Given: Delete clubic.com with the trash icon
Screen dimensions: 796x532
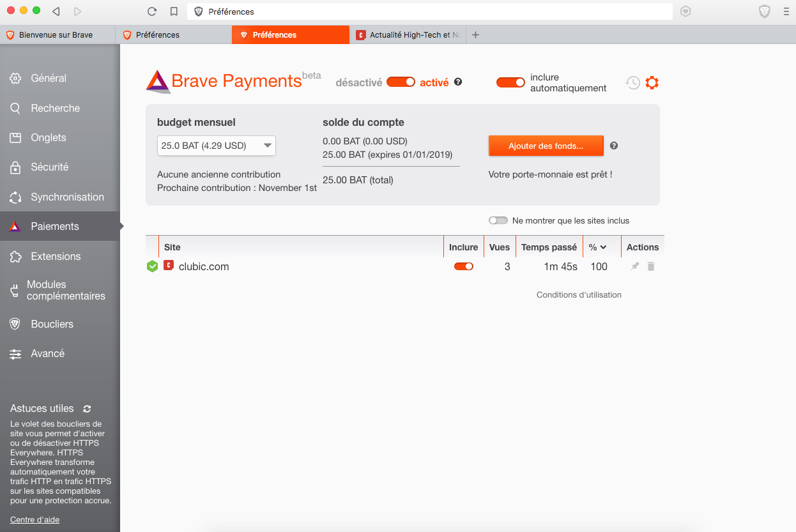Looking at the screenshot, I should click(651, 266).
